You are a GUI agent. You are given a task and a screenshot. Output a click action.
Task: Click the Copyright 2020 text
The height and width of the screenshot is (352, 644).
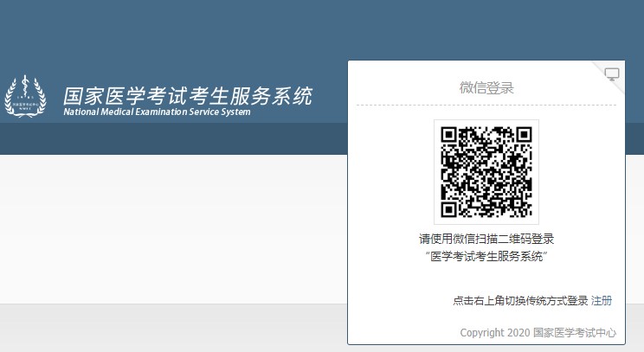click(x=494, y=332)
